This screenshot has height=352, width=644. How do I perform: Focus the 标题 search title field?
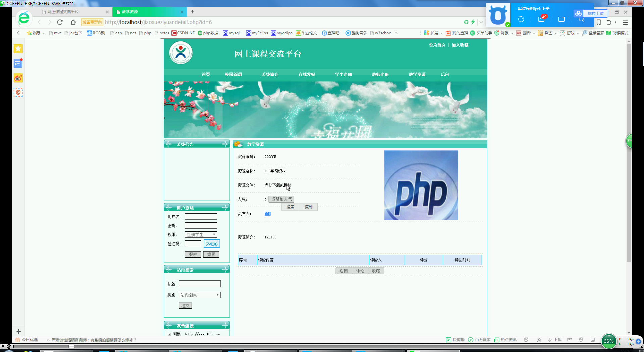(x=200, y=284)
